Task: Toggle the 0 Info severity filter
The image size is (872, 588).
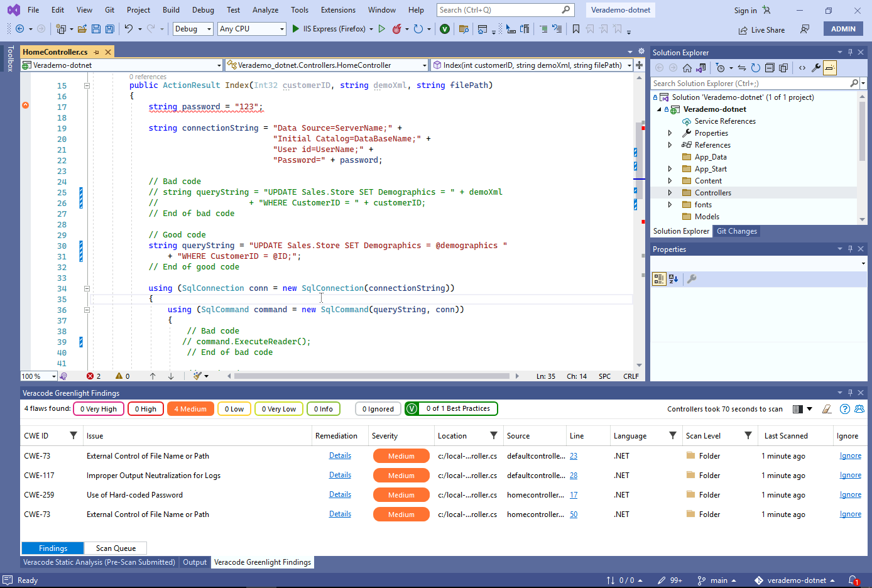Action: [324, 409]
